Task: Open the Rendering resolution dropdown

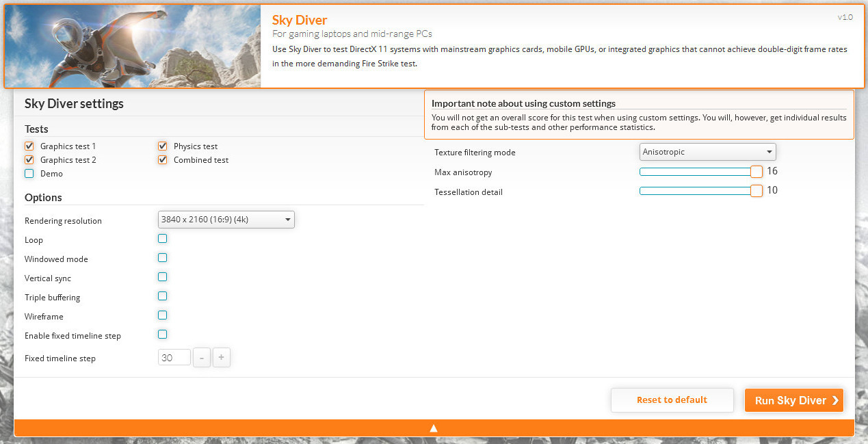Action: (x=226, y=220)
